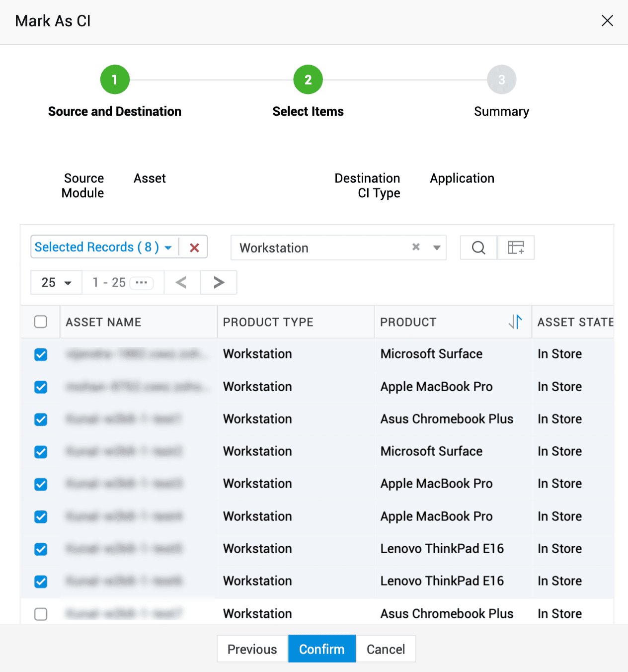Uncheck the Asus Chromebook Plus checked row
This screenshot has width=628, height=672.
(x=41, y=420)
